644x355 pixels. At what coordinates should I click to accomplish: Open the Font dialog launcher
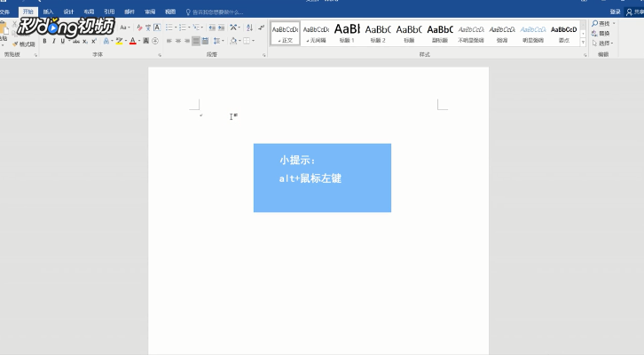[x=160, y=55]
